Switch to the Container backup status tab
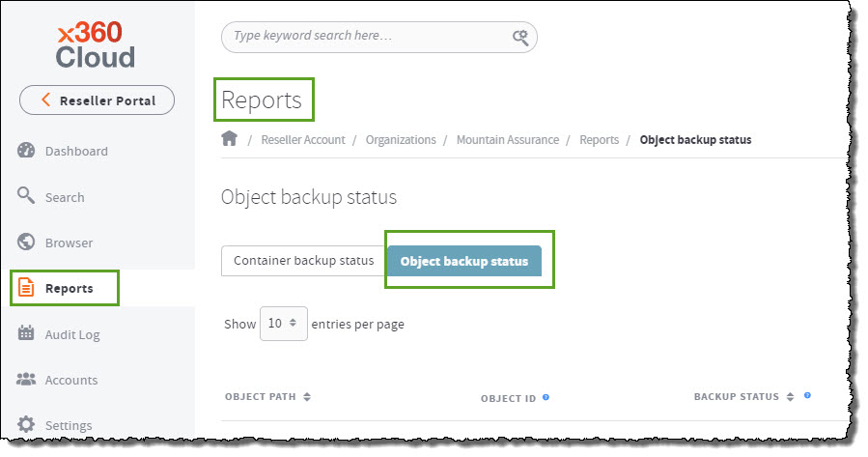The width and height of the screenshot is (868, 457). pos(304,260)
